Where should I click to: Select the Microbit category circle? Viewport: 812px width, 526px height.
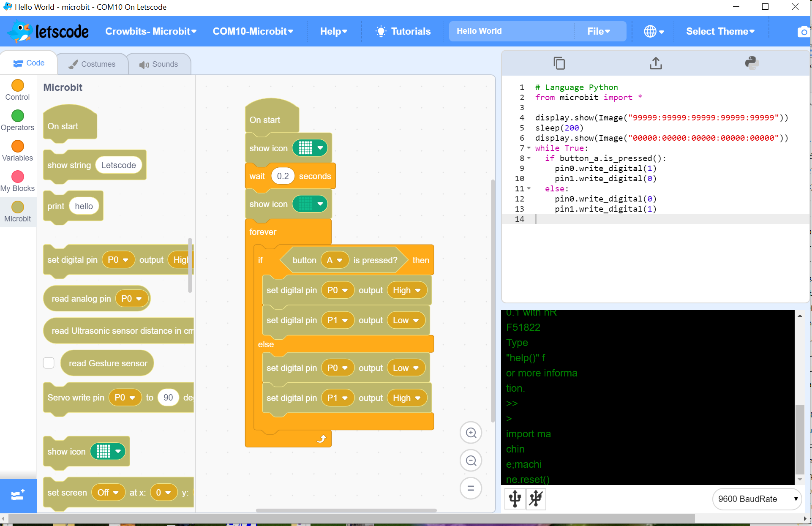(18, 207)
